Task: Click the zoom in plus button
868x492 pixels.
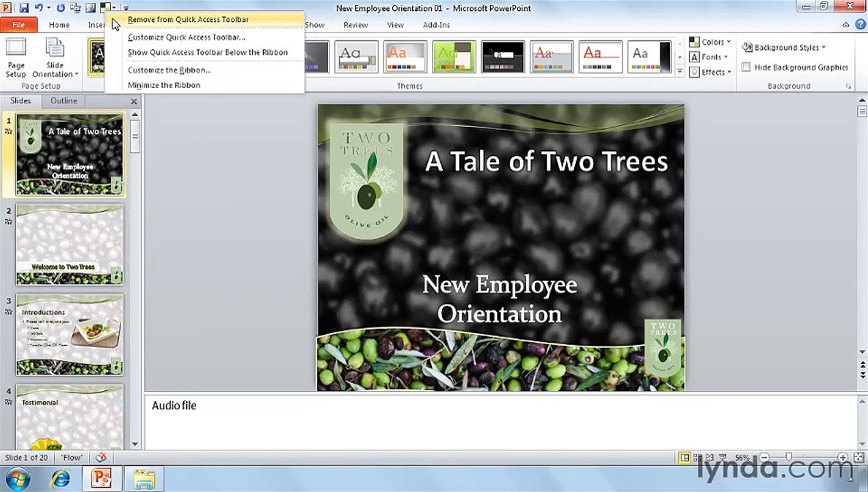Action: click(843, 458)
